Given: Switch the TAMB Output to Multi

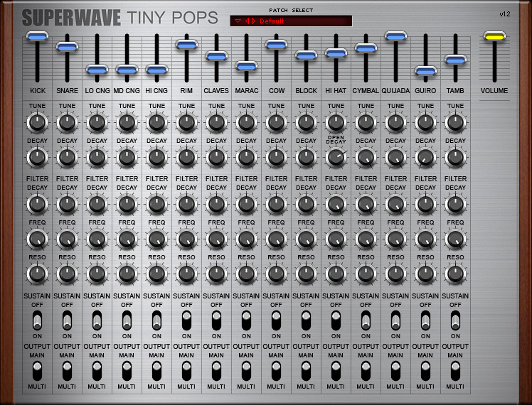Looking at the screenshot, I should [x=455, y=371].
